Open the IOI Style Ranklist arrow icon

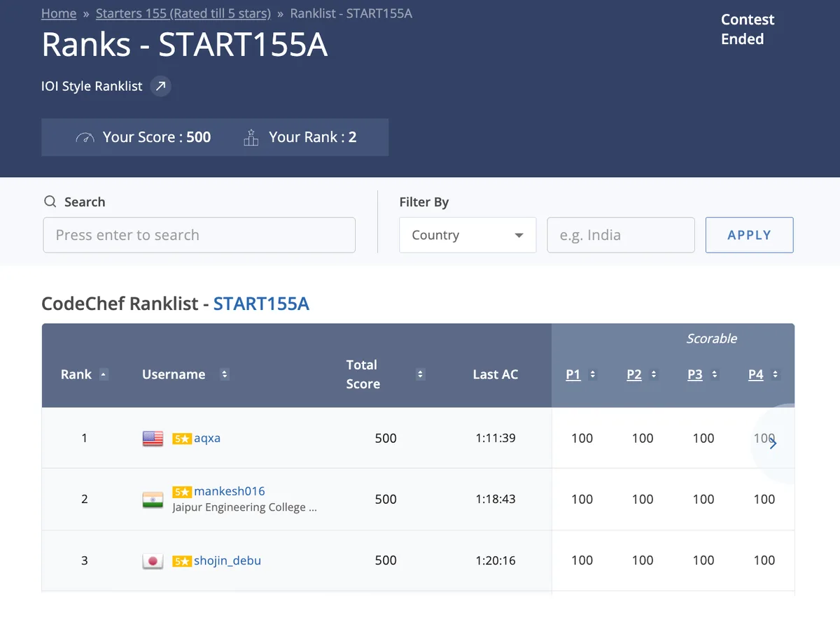(161, 87)
